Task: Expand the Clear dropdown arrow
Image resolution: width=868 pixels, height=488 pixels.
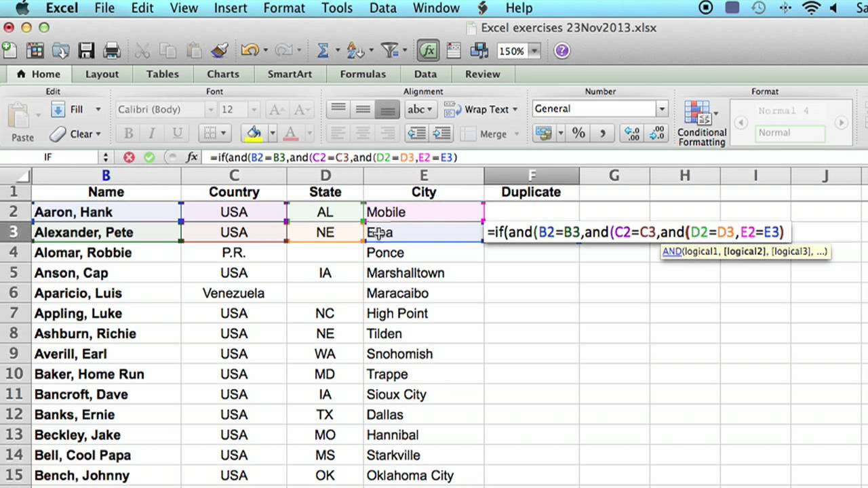Action: click(98, 134)
